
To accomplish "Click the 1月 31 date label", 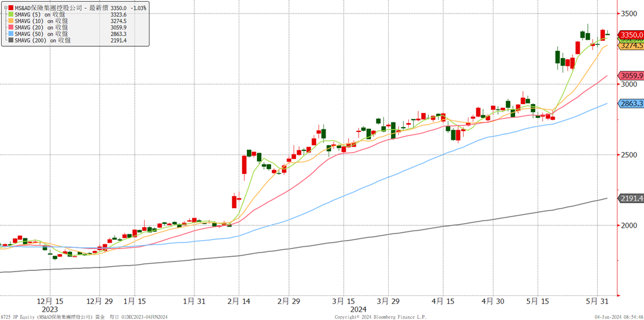I will [x=194, y=301].
